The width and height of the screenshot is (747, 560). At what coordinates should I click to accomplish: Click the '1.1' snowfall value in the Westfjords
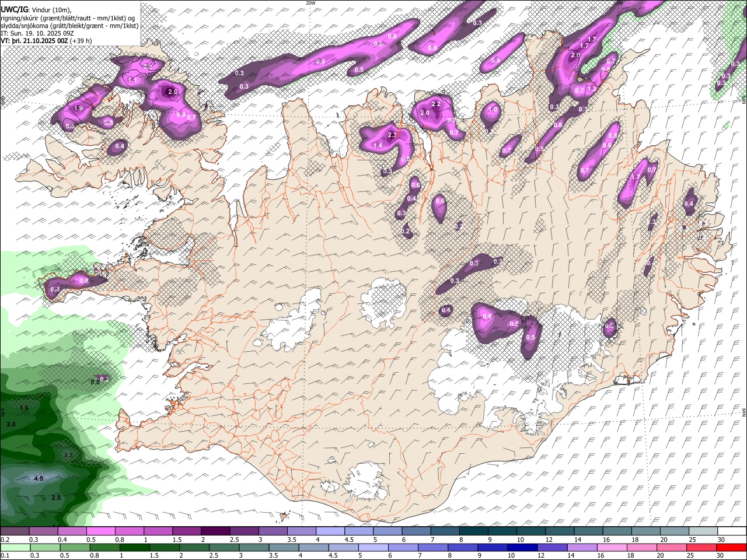pos(132,80)
